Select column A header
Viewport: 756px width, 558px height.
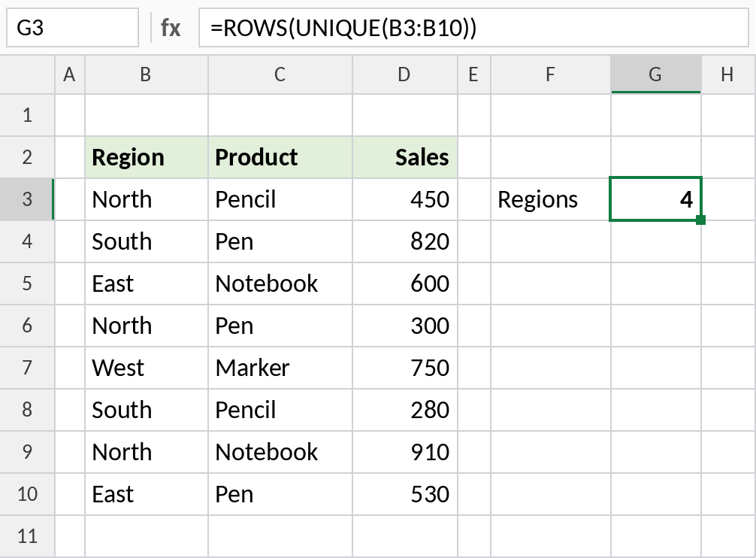pyautogui.click(x=70, y=74)
